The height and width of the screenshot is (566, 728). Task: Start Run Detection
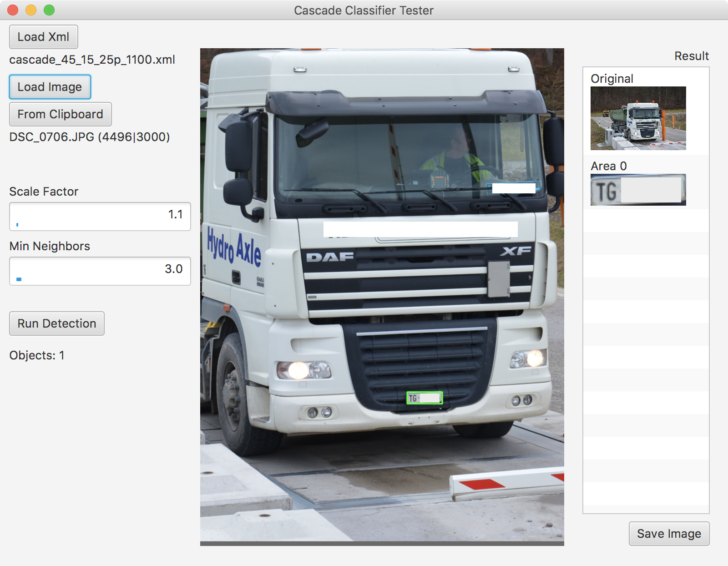coord(57,323)
